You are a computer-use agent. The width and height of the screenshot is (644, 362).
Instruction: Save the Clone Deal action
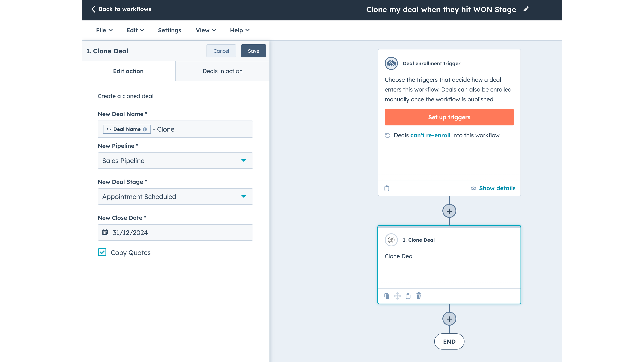tap(253, 51)
